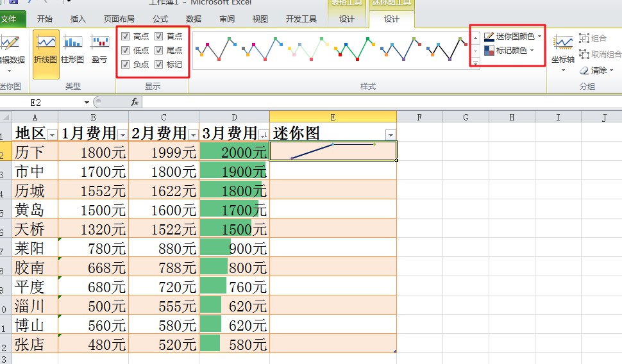The height and width of the screenshot is (364, 622).
Task: Open the 2月费用 filter dropdown
Action: [193, 135]
